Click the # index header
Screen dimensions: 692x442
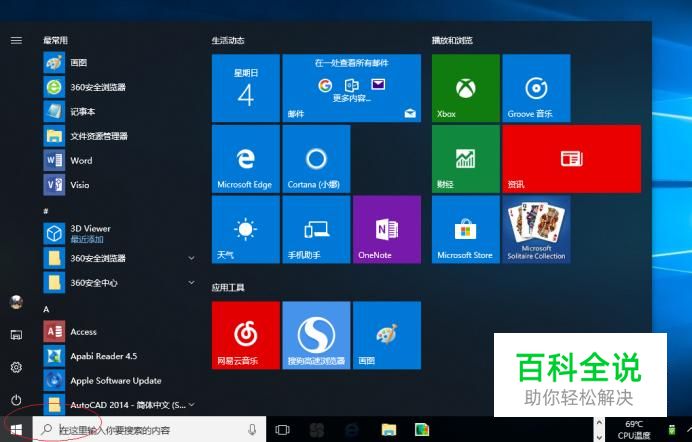[x=45, y=211]
